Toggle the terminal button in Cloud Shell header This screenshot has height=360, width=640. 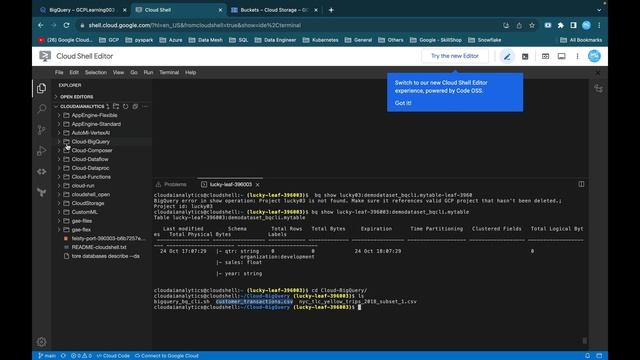525,56
